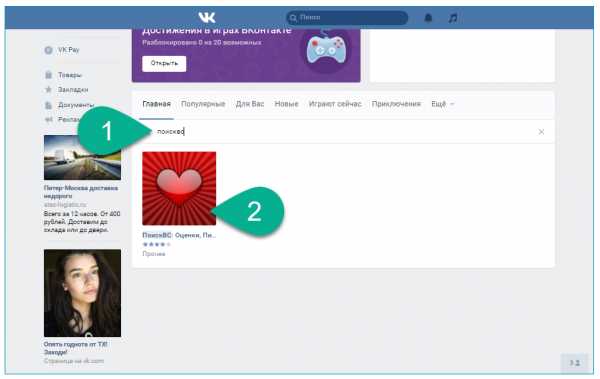Screen dimensions: 600x379
Task: Click into the top header search field
Action: [347, 18]
